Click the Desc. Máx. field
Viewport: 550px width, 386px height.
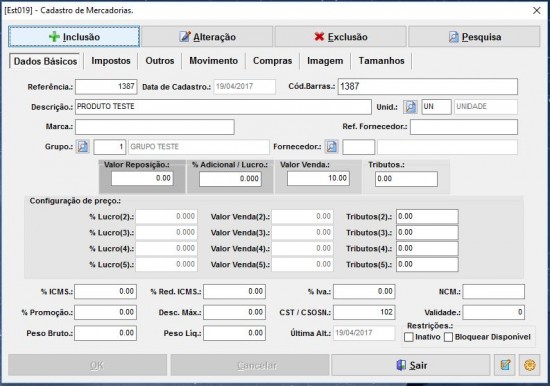(x=234, y=312)
